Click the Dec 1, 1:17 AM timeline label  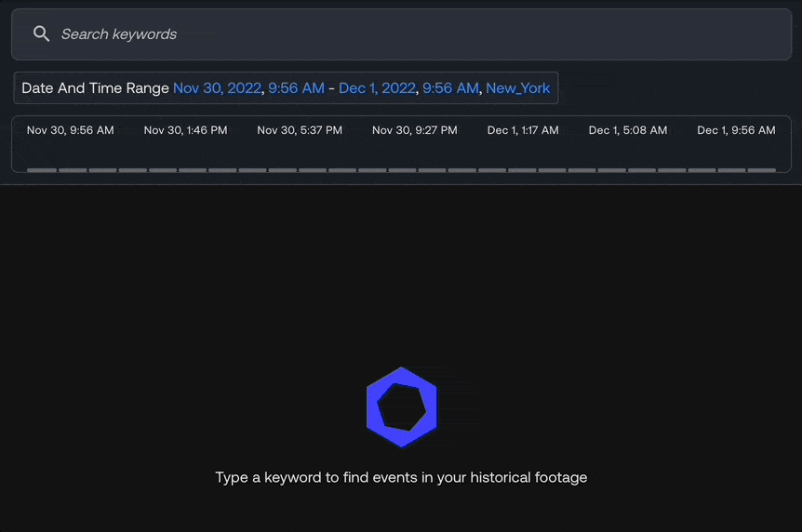pos(523,130)
